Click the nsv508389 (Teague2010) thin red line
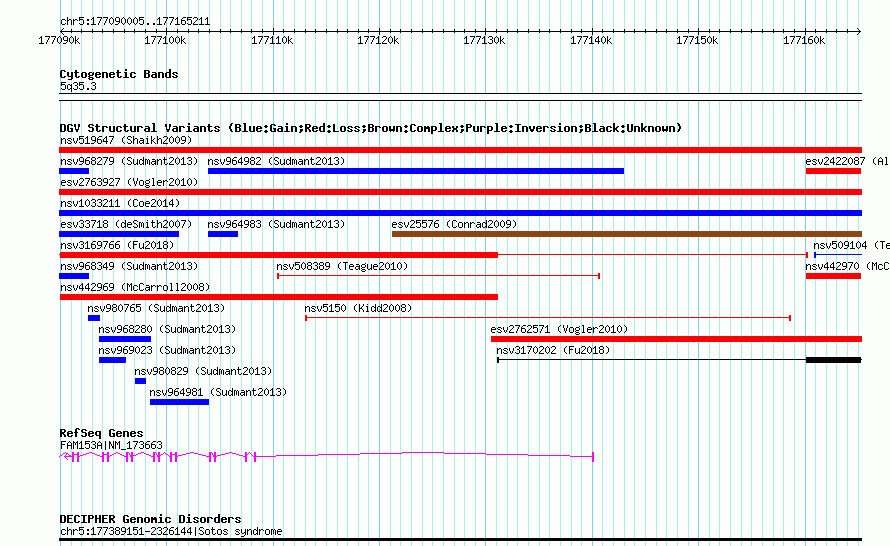Viewport: 890px width, 546px height. (438, 276)
